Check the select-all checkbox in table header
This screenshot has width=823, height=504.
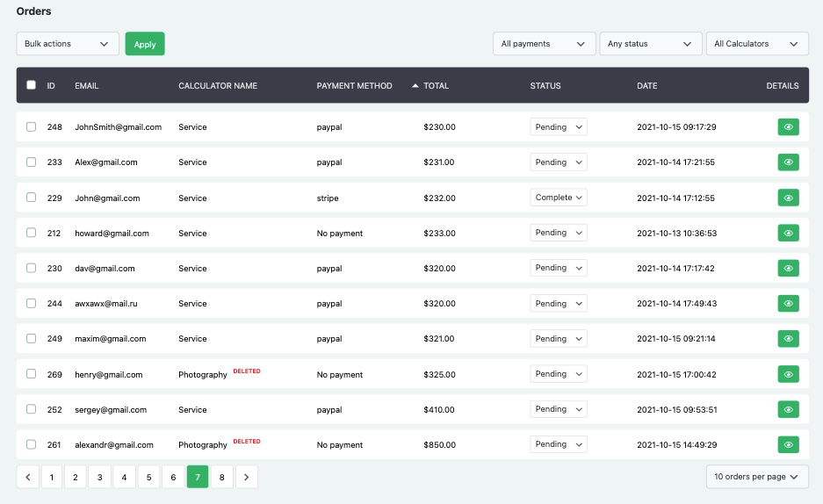tap(32, 85)
